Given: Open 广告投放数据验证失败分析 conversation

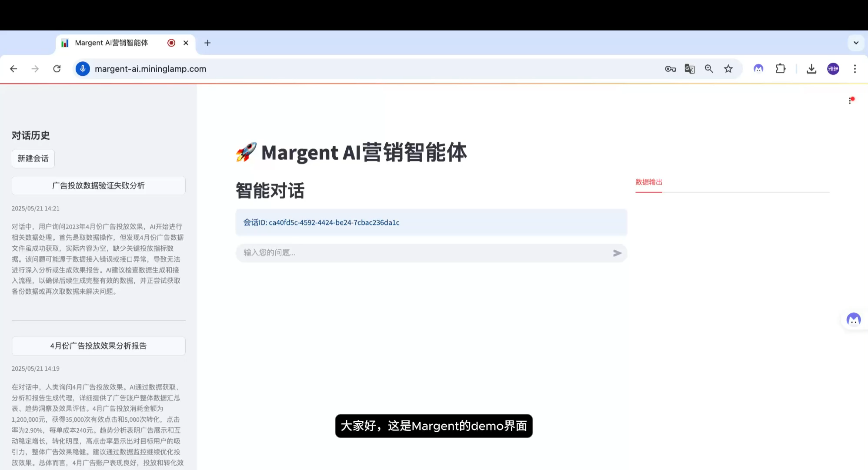Looking at the screenshot, I should [98, 185].
